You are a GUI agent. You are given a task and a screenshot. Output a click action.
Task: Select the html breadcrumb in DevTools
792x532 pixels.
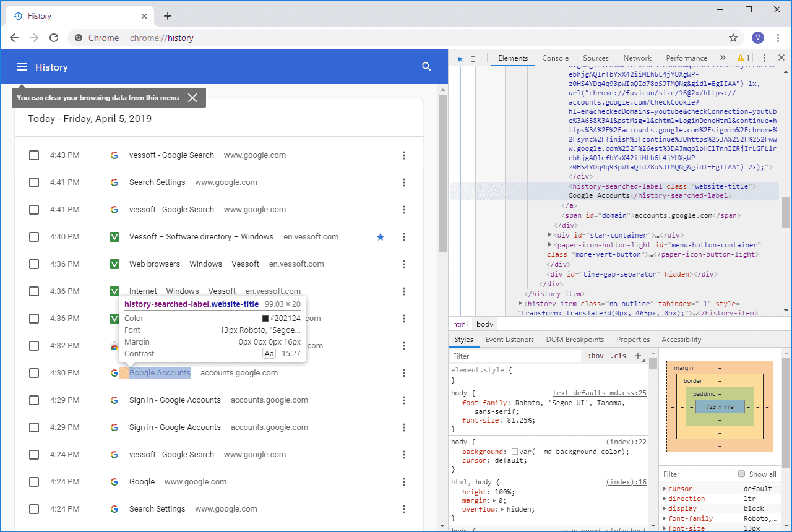(460, 324)
